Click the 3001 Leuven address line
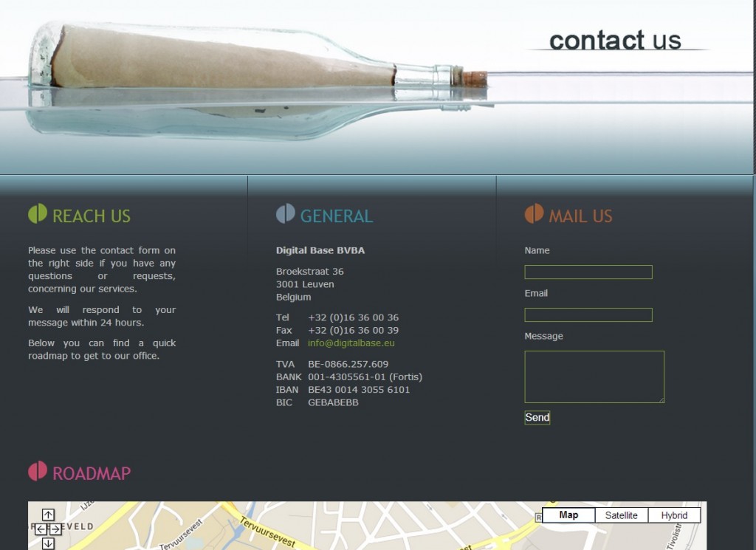Viewport: 756px width, 550px height. tap(305, 284)
